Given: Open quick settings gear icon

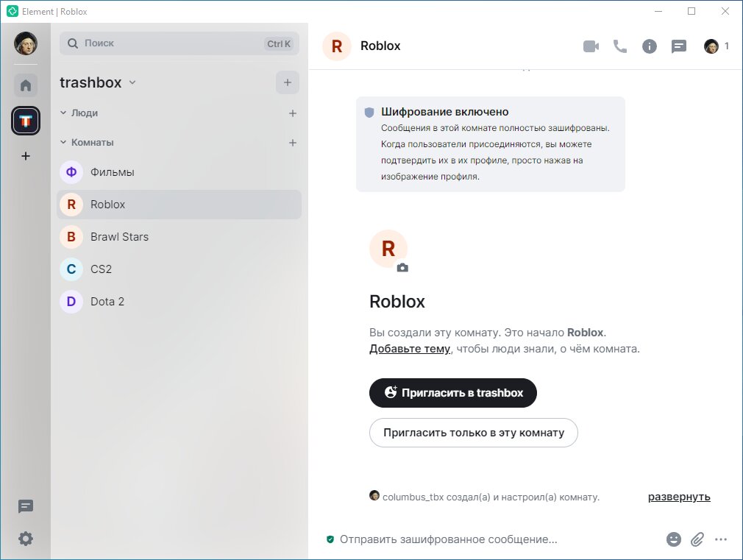Looking at the screenshot, I should (26, 539).
